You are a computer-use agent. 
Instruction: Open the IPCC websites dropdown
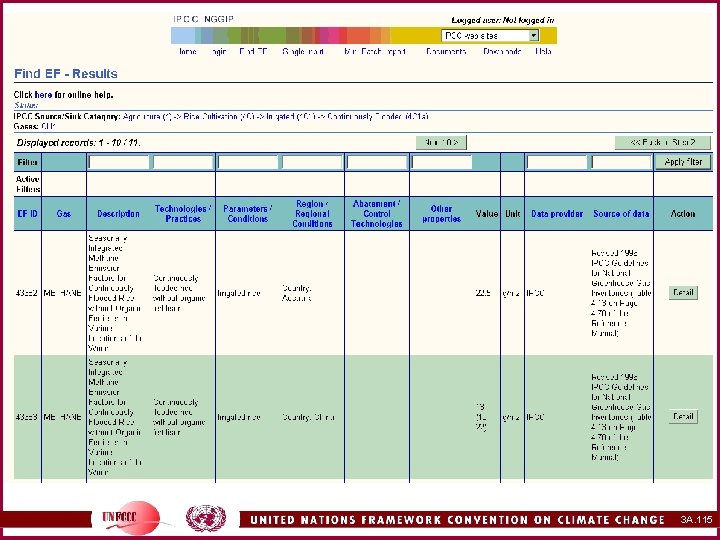[490, 35]
